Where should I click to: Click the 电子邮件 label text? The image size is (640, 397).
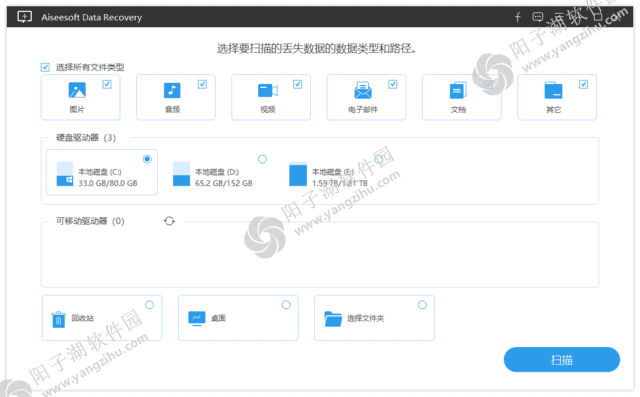point(363,109)
